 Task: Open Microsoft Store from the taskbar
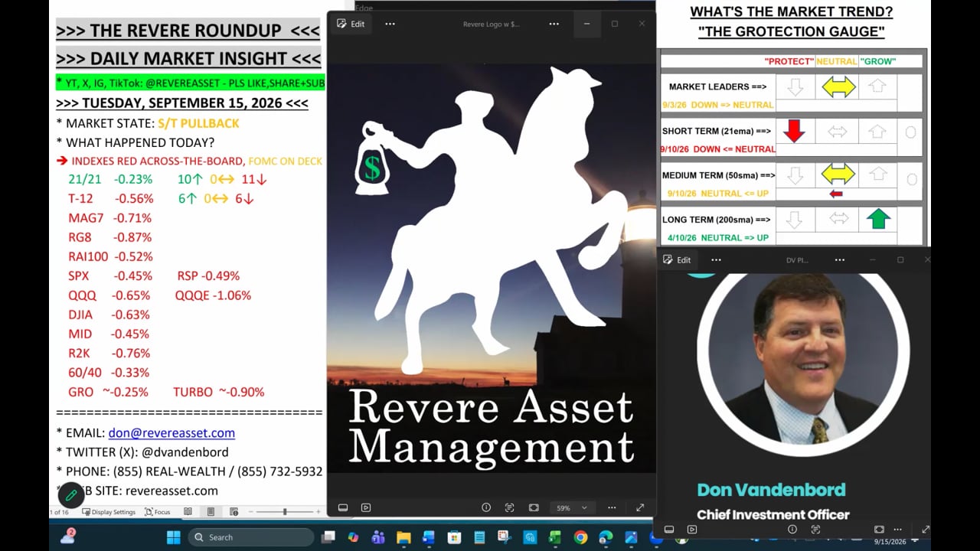pos(454,537)
